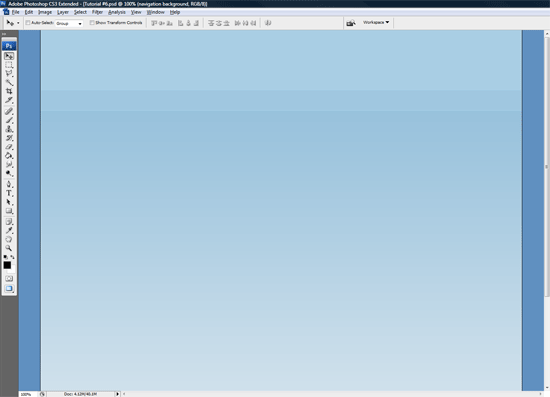The image size is (550, 397).
Task: Click the Go to Bridge icon
Action: [351, 23]
